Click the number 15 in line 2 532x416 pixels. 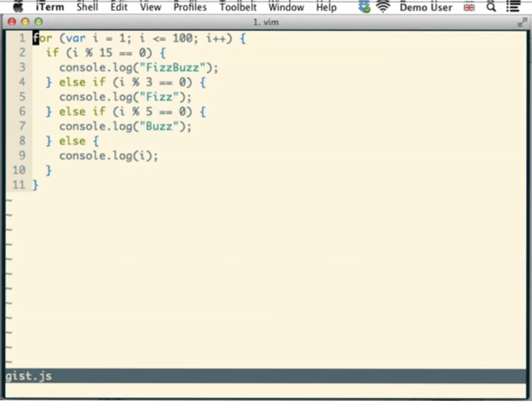(x=106, y=52)
